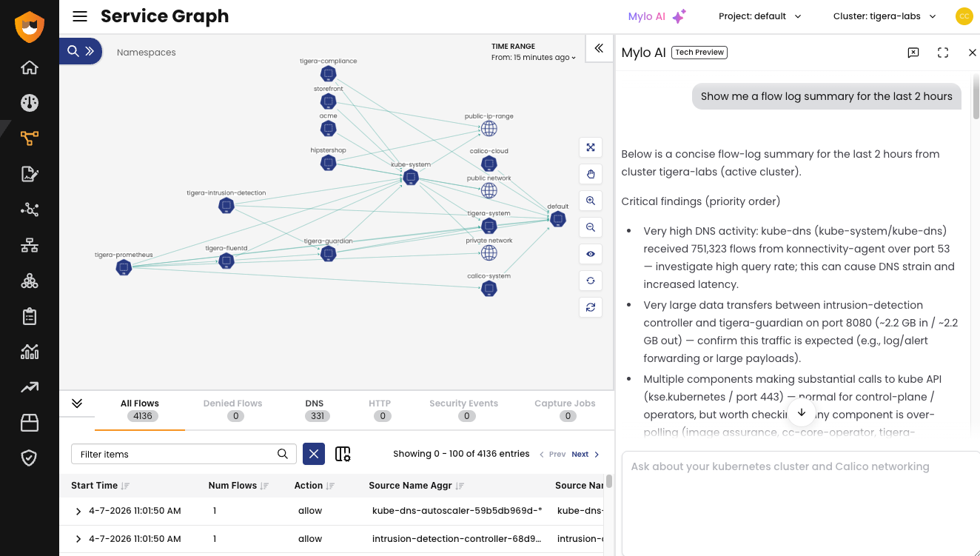Open the Service Graph sidebar icon

coord(30,138)
